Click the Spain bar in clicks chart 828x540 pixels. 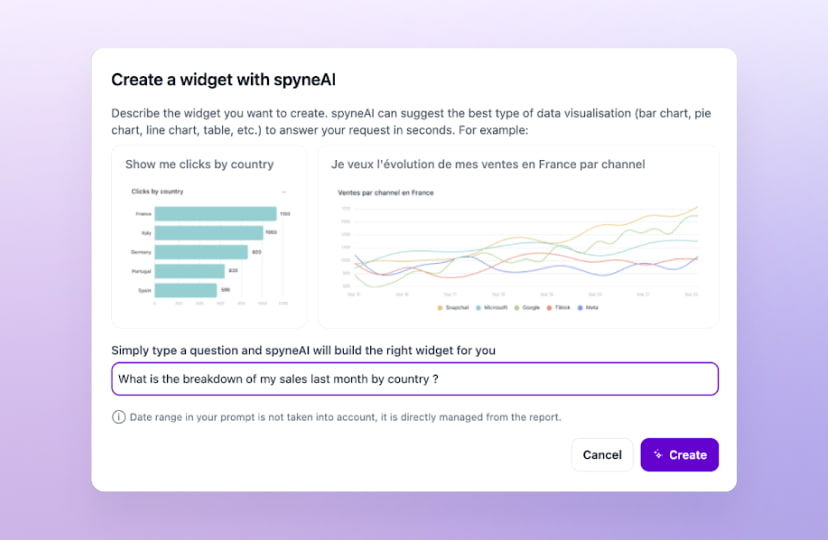coord(185,290)
